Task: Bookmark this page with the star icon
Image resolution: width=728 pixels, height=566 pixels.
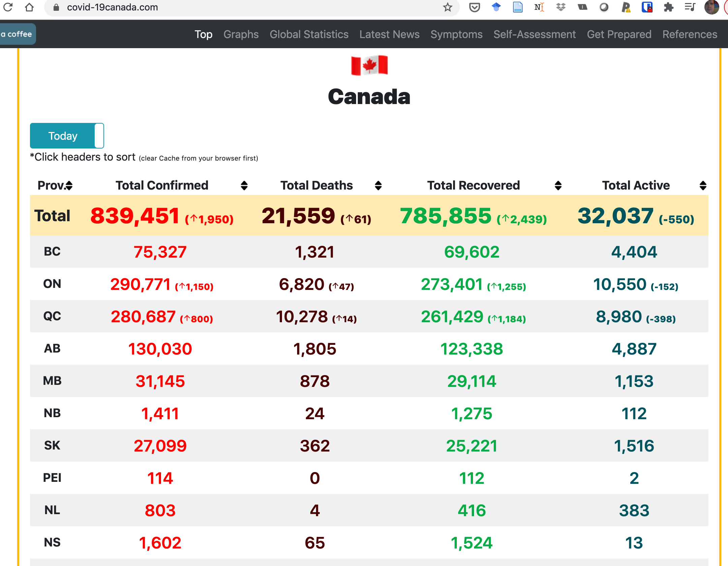Action: point(447,7)
